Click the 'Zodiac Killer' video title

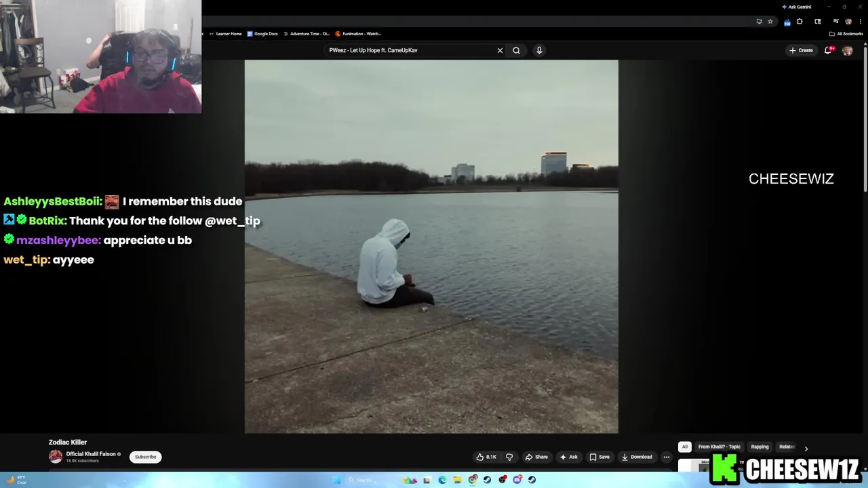coord(68,442)
